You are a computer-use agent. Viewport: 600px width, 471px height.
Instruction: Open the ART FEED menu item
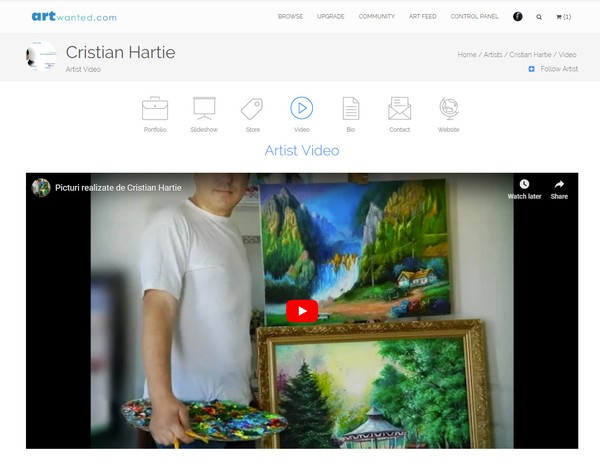422,16
